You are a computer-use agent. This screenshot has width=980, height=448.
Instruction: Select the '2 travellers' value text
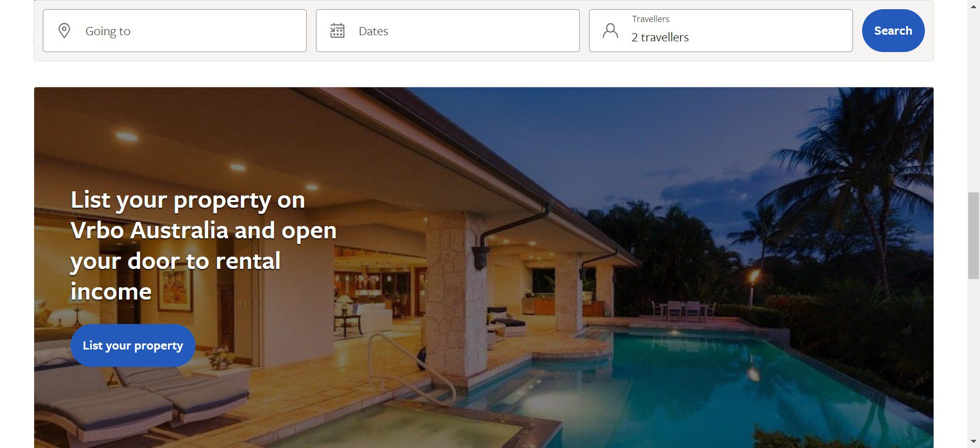[660, 37]
